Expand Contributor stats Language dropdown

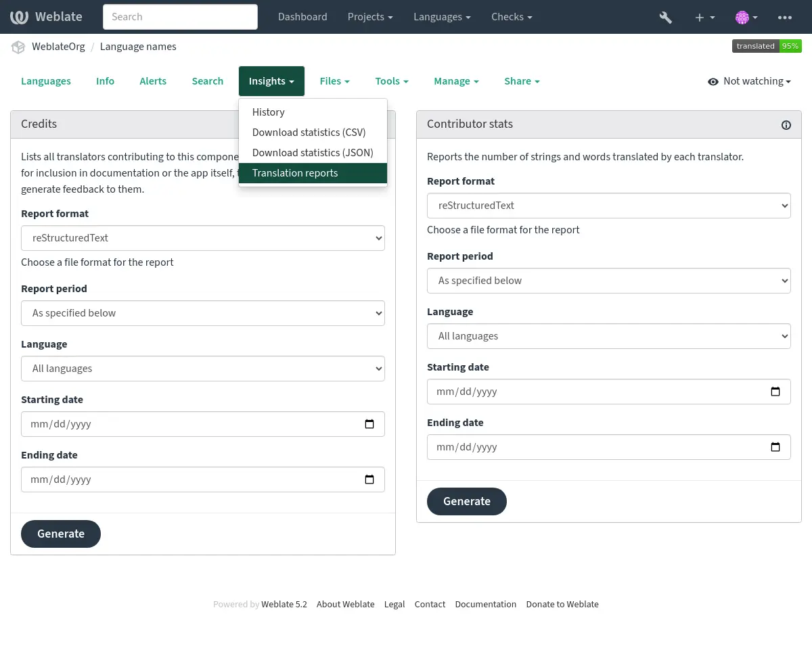[609, 336]
